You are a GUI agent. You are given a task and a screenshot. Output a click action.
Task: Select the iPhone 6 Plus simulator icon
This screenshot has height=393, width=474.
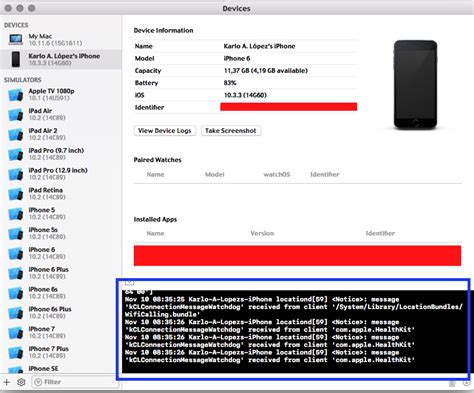[x=16, y=273]
